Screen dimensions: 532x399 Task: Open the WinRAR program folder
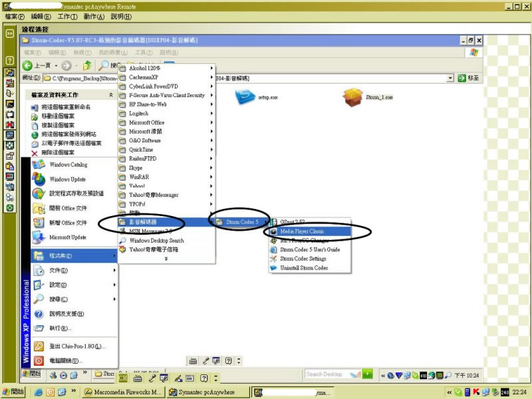167,177
